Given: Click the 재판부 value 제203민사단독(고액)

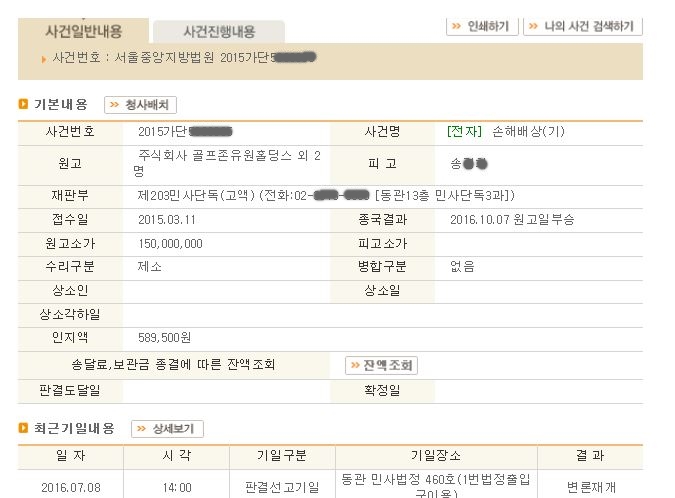Looking at the screenshot, I should (196, 196).
